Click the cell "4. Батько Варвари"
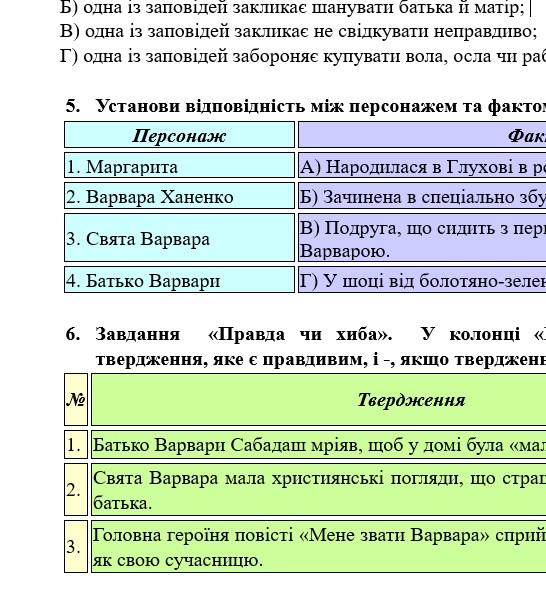Screen dimensions: 546x602 (179, 280)
